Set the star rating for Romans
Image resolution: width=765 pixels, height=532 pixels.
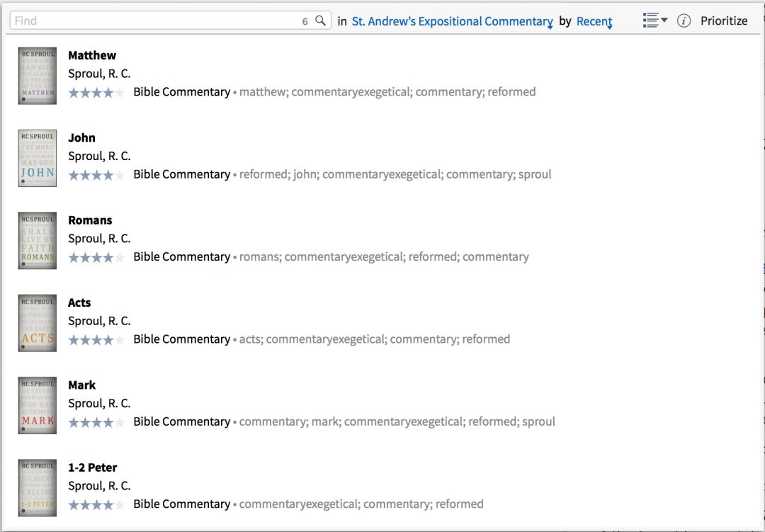[96, 257]
